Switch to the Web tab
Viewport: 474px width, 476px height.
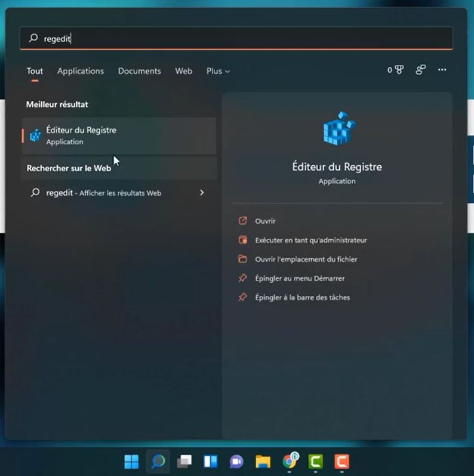pos(183,71)
